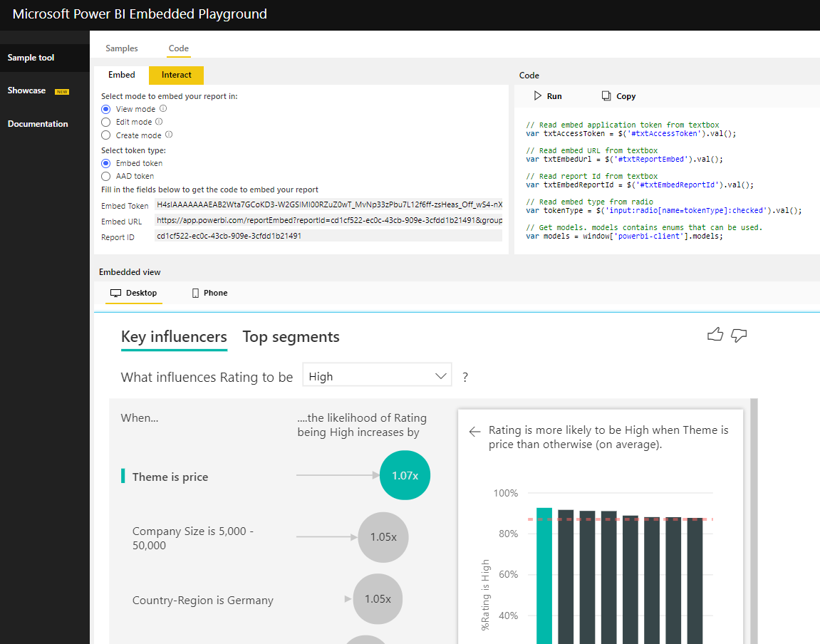This screenshot has height=644, width=820.
Task: Click the 100% y-axis label
Action: coord(506,493)
